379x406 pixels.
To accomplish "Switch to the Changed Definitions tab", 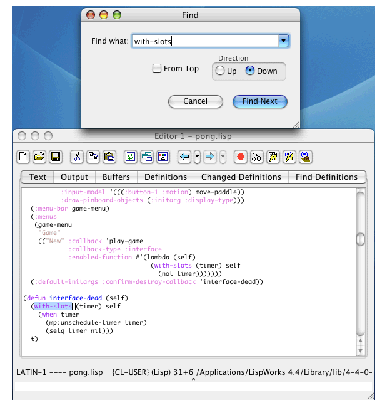I will [x=241, y=177].
